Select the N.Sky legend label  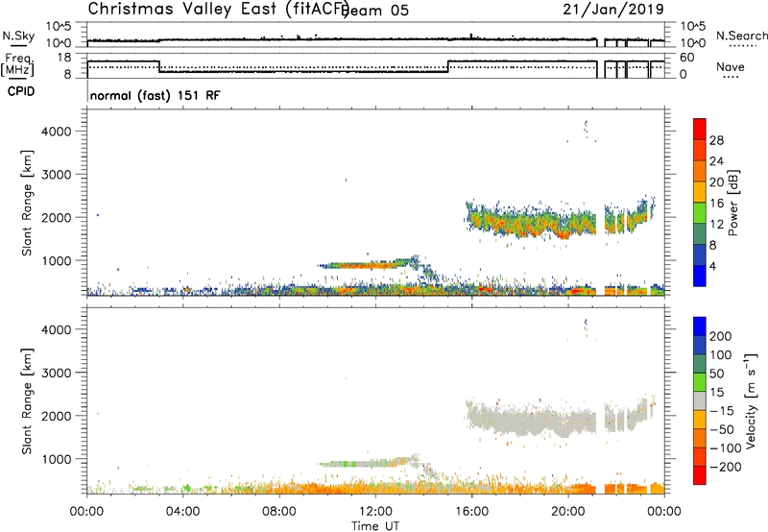(x=18, y=36)
